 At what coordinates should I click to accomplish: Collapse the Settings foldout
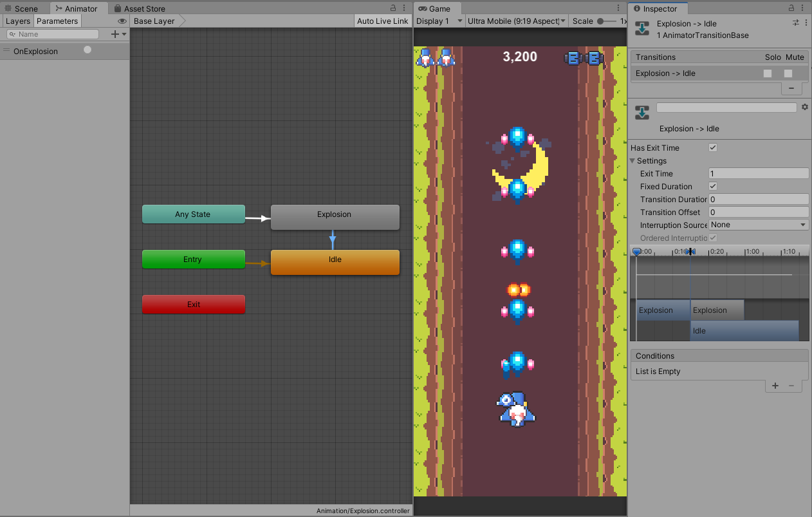coord(633,161)
